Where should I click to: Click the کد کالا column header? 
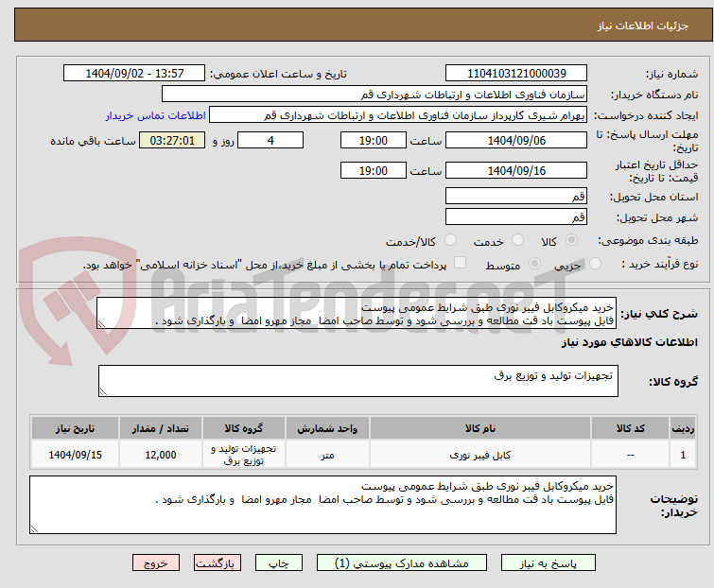(630, 428)
